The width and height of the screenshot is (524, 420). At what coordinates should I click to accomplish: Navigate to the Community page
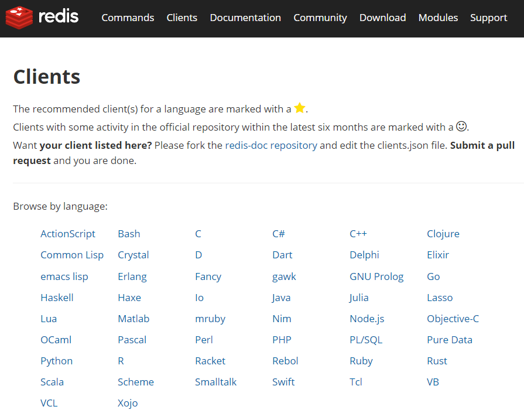point(320,18)
